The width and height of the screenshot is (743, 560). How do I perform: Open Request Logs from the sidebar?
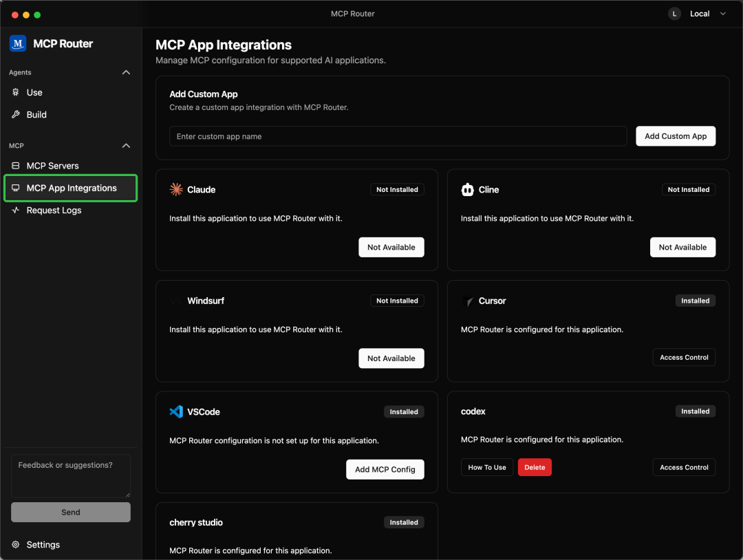(x=54, y=210)
